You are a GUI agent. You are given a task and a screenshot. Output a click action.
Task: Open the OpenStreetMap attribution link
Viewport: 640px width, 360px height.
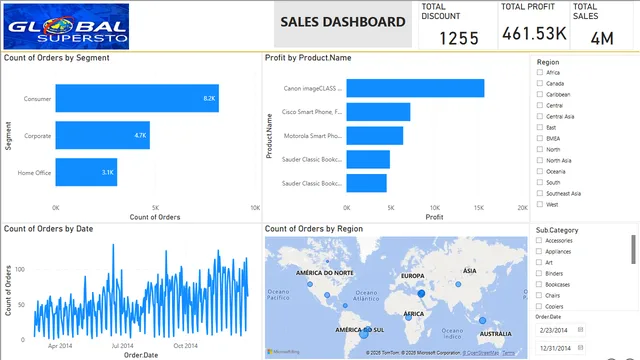tap(481, 353)
